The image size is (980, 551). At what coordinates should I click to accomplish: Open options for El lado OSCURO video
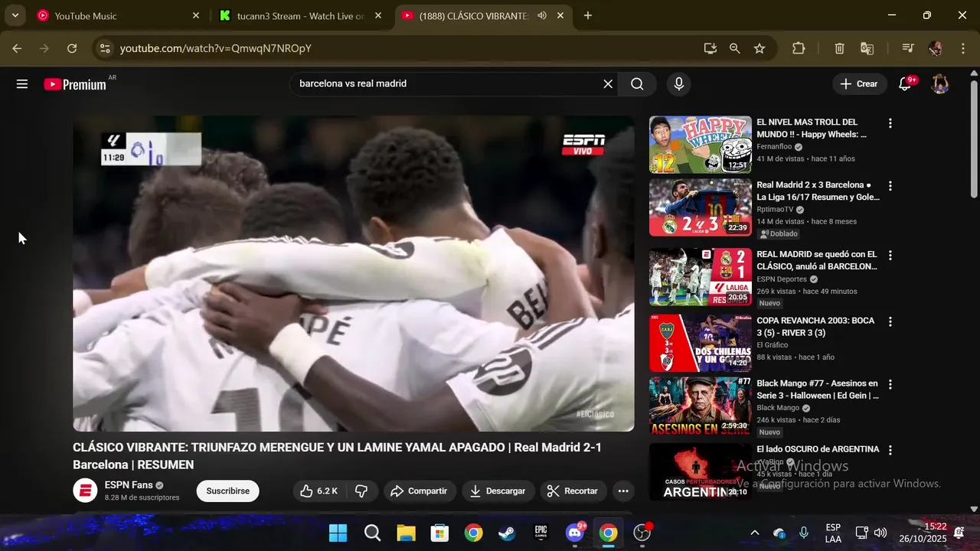(x=890, y=451)
